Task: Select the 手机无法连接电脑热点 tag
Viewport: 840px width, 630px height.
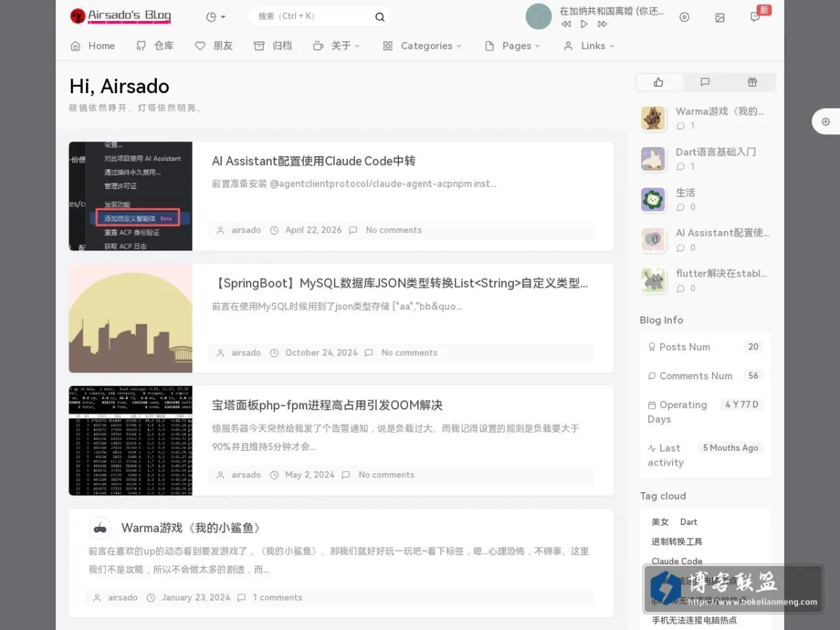Action: pos(694,620)
